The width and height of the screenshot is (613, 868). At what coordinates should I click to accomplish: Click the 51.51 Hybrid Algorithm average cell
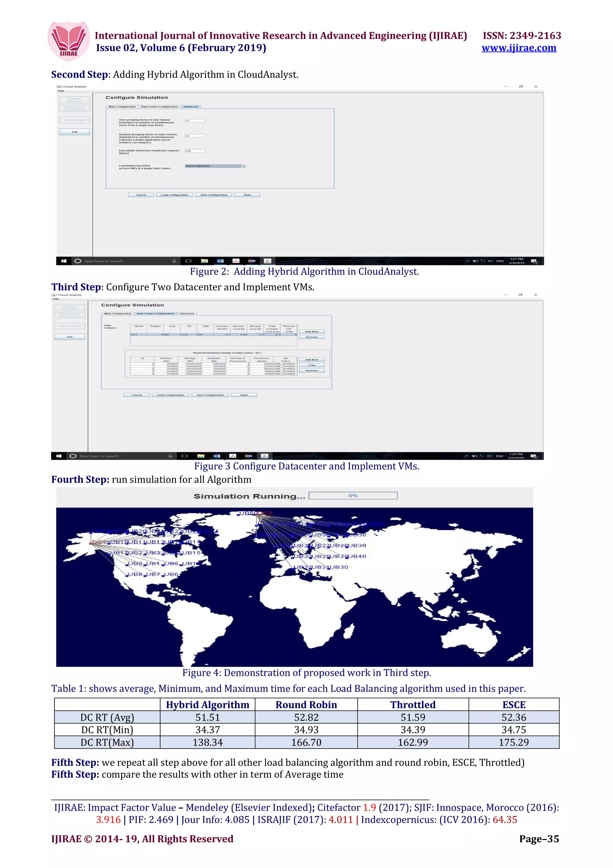tap(207, 717)
